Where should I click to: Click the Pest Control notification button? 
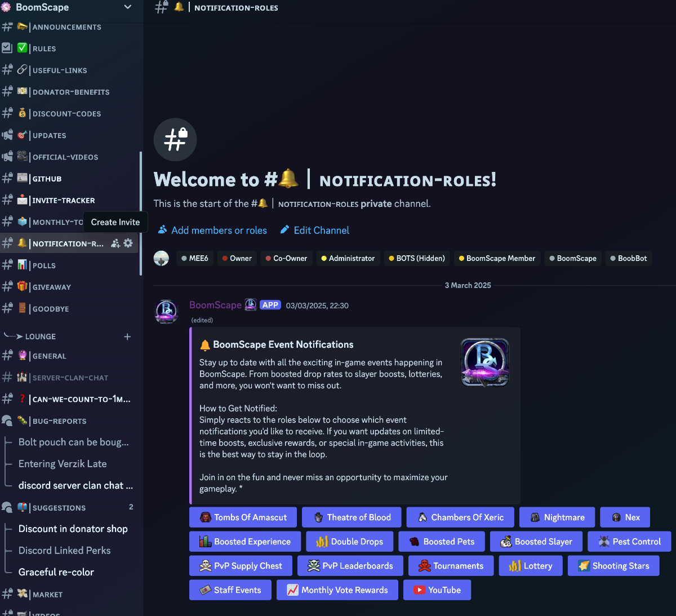629,542
